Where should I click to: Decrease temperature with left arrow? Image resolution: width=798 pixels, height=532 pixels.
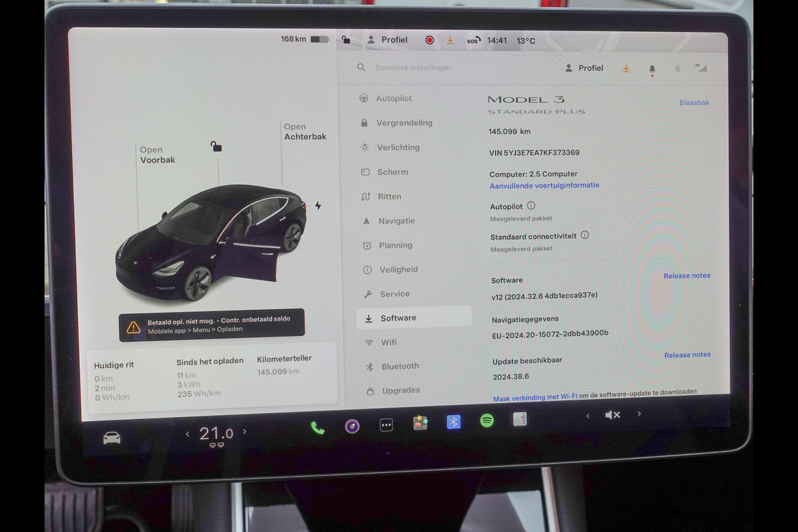pyautogui.click(x=188, y=434)
